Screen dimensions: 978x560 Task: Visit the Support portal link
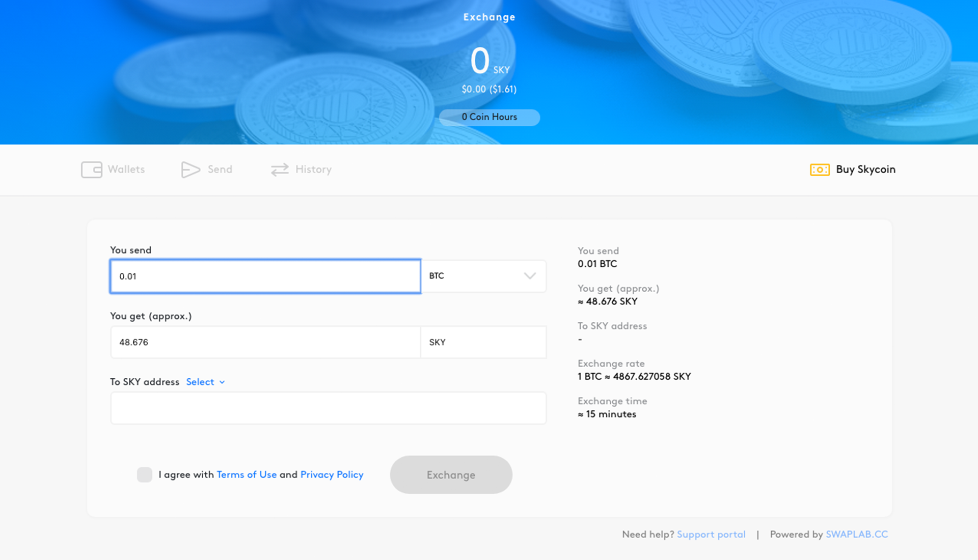pyautogui.click(x=711, y=534)
